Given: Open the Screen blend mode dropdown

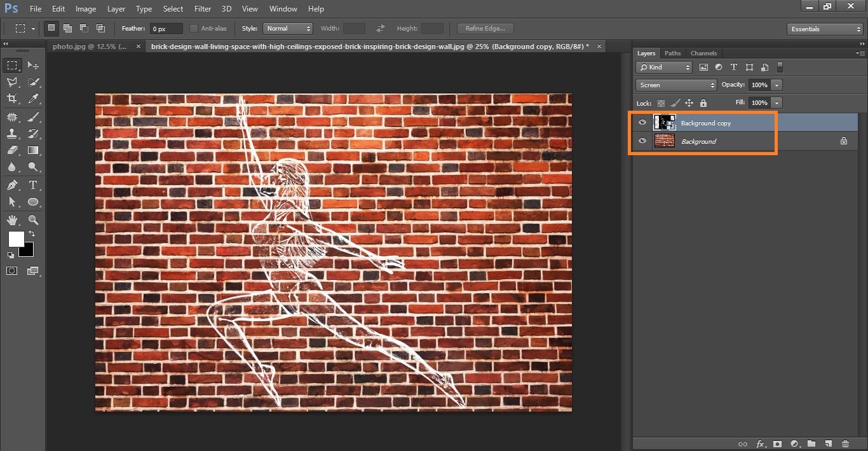Looking at the screenshot, I should pos(676,85).
